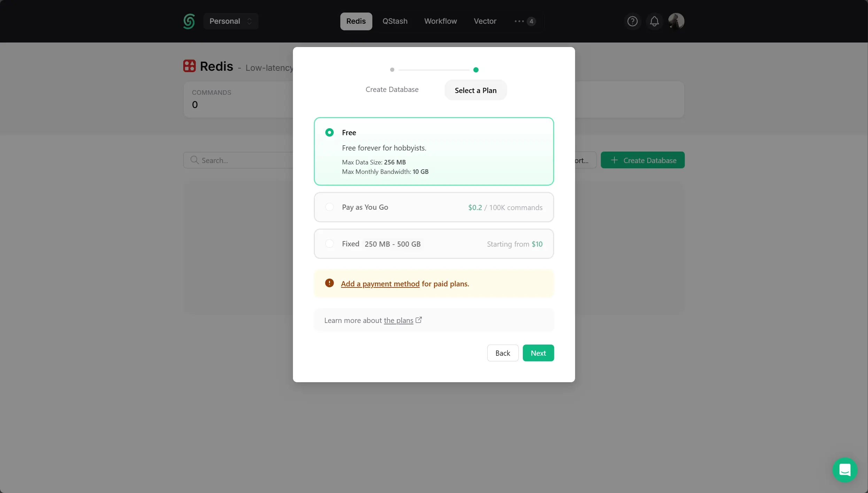This screenshot has width=868, height=493.
Task: Click the red Redis product icon
Action: (189, 66)
